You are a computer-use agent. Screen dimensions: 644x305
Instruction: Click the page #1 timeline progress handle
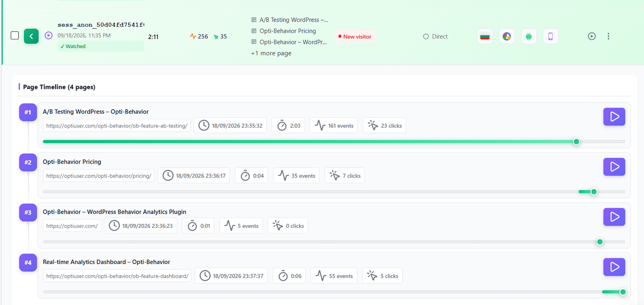[576, 141]
